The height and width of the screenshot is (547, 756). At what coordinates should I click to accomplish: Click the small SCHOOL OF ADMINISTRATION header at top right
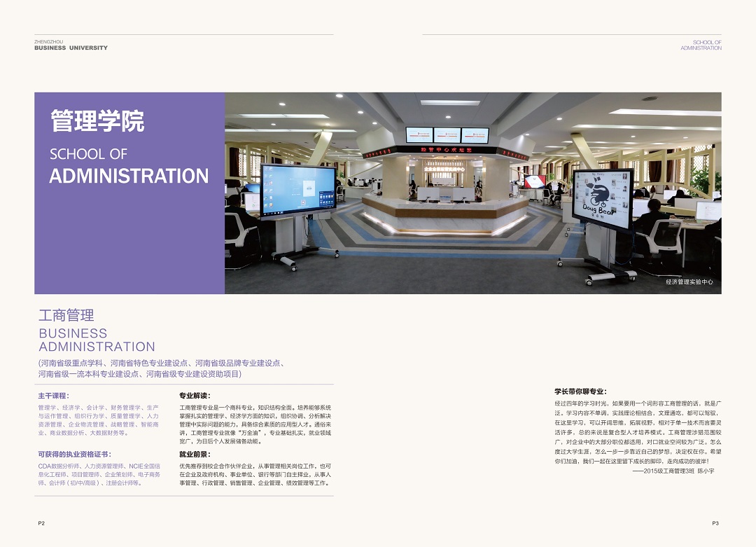(701, 46)
